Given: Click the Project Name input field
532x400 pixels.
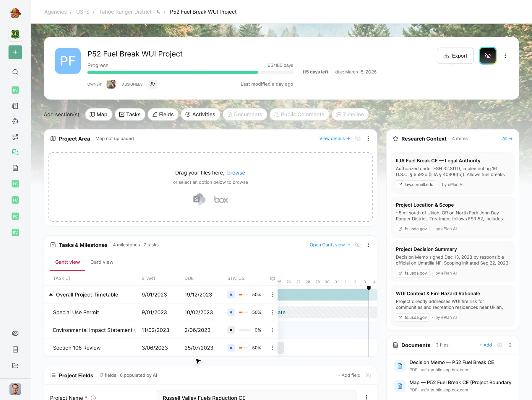Looking at the screenshot, I should pyautogui.click(x=257, y=396).
